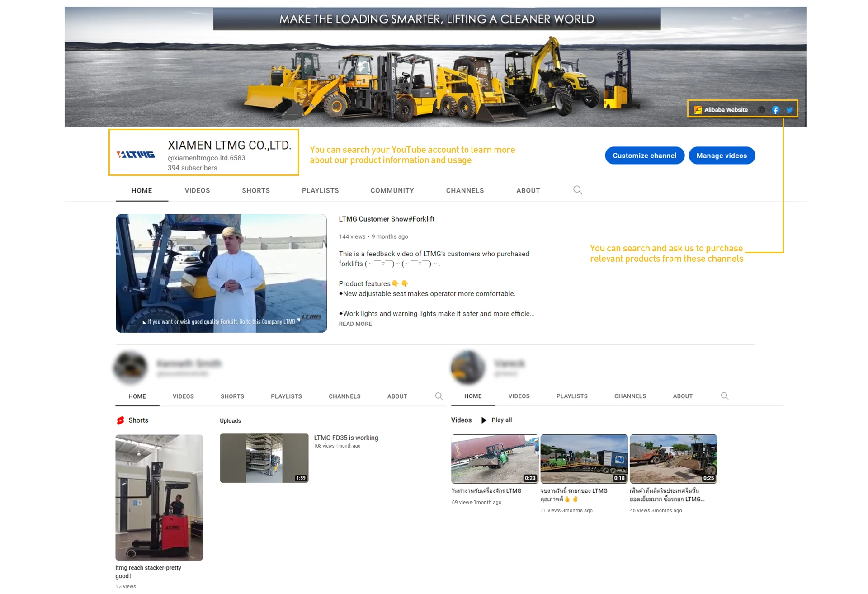Click the main channel search magnifier icon

(577, 190)
